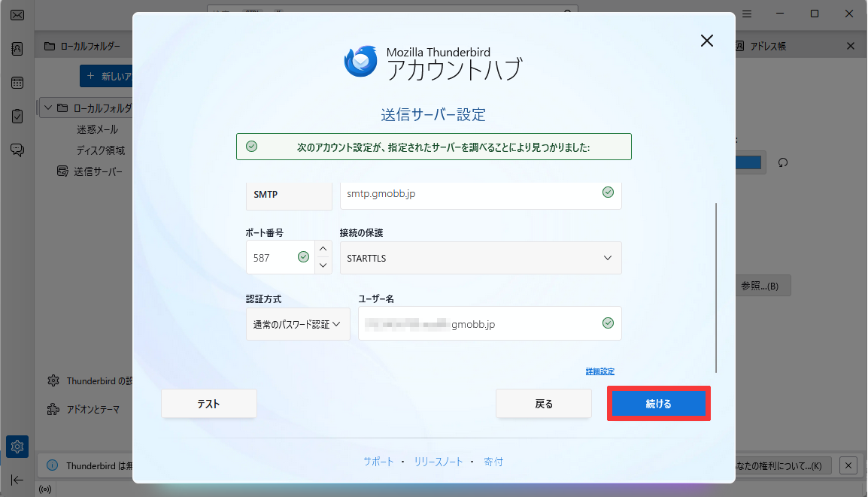Increment the port number with the up stepper

pyautogui.click(x=323, y=249)
